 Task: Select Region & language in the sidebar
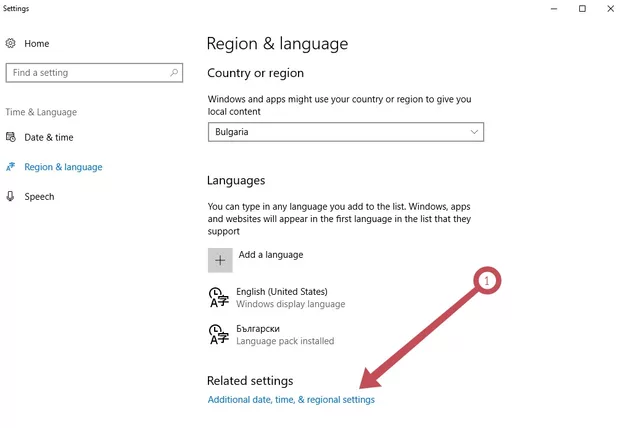coord(63,167)
